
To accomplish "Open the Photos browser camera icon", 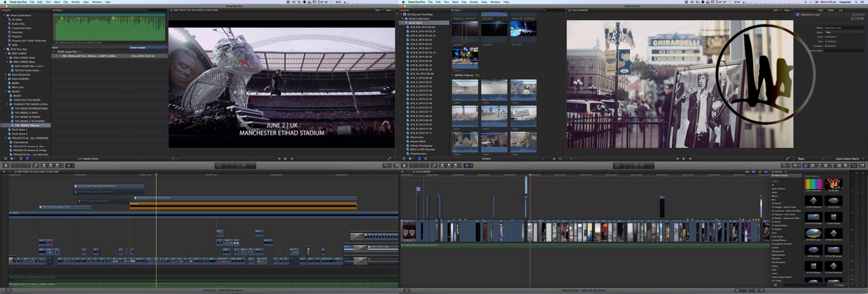I will pos(812,165).
